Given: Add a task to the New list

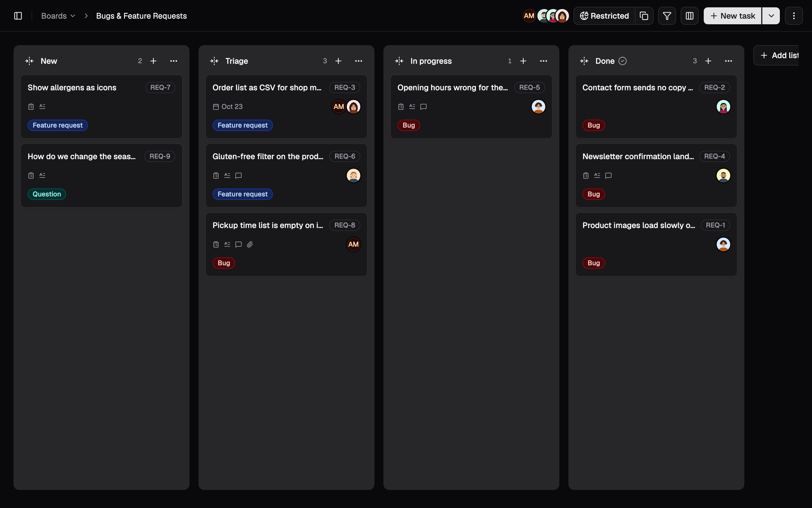Looking at the screenshot, I should point(153,61).
